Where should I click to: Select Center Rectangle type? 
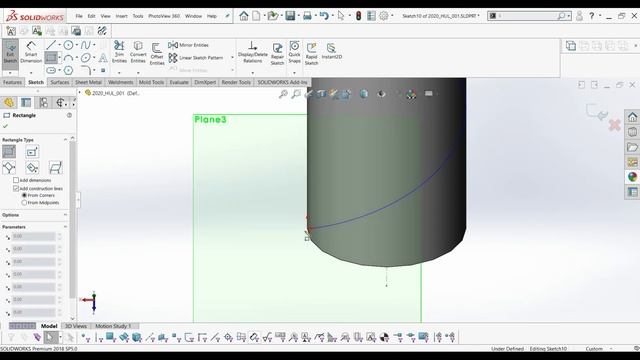(32, 152)
